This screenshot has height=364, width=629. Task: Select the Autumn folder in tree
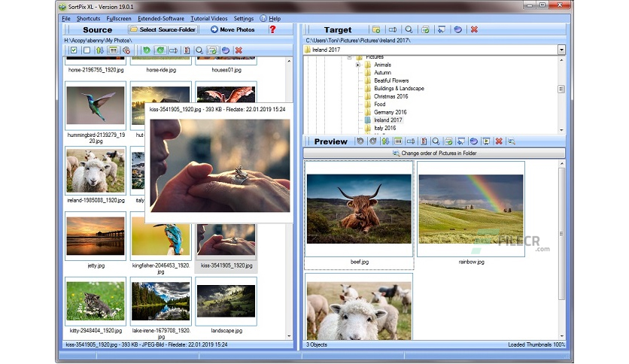click(x=382, y=72)
